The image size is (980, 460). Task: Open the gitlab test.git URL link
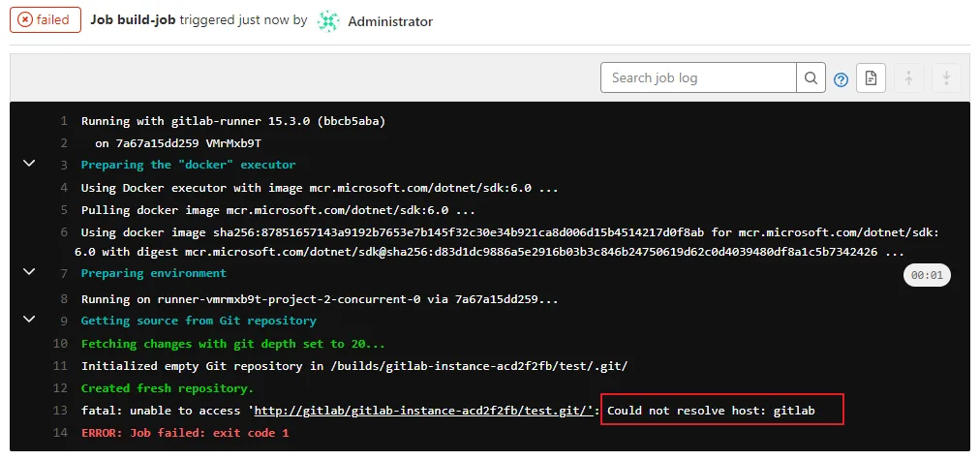423,411
